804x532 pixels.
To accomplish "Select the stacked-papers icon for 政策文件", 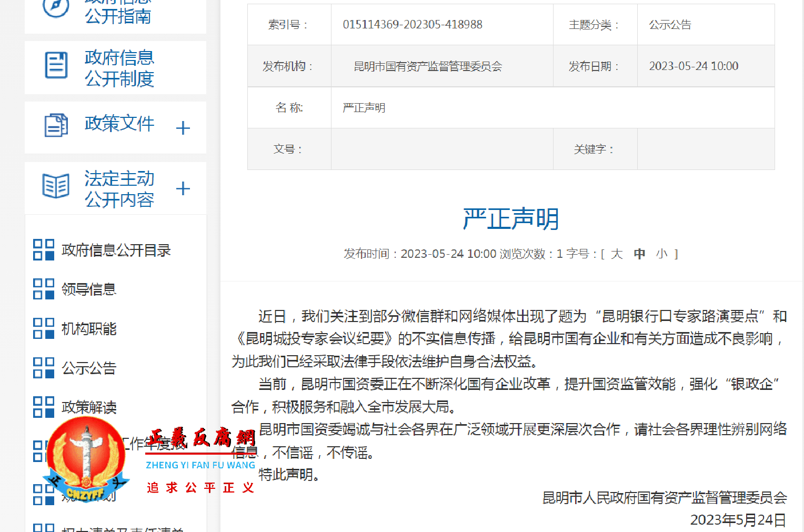I will pyautogui.click(x=56, y=125).
